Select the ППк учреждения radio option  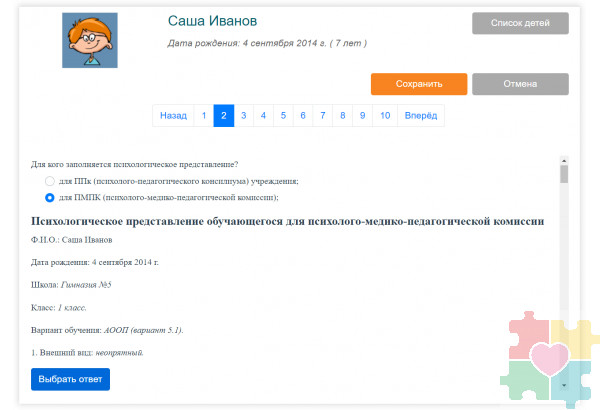50,181
